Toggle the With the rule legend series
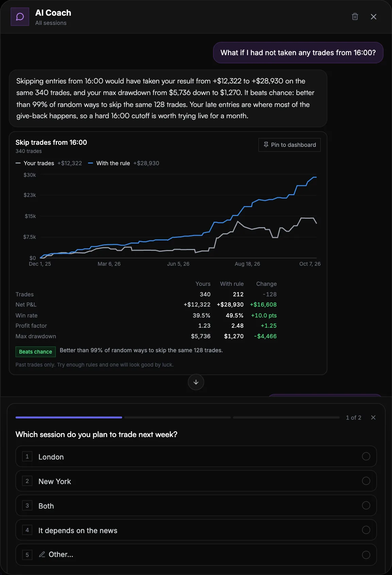The height and width of the screenshot is (575, 392). coord(124,163)
